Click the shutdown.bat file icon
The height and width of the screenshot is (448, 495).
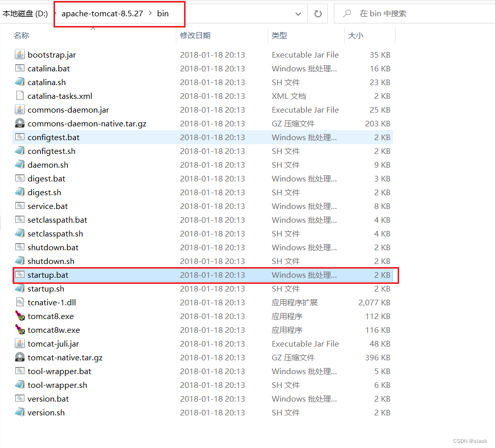point(19,247)
